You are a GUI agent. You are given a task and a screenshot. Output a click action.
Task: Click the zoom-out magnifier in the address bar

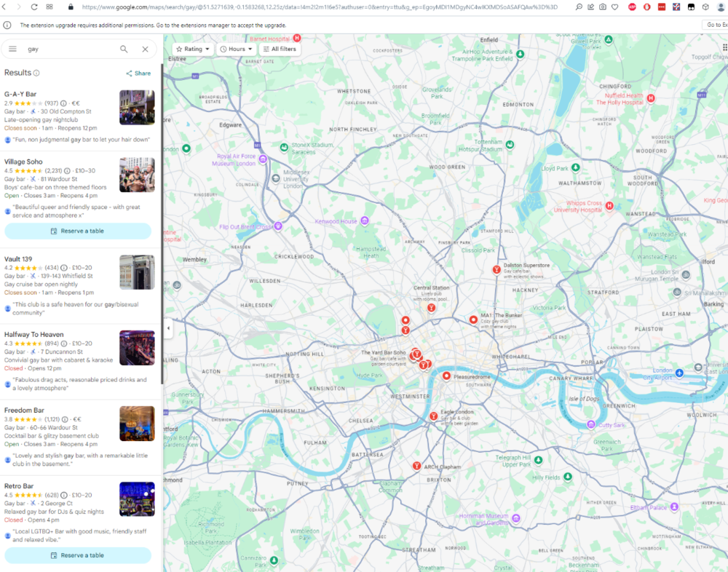[579, 7]
